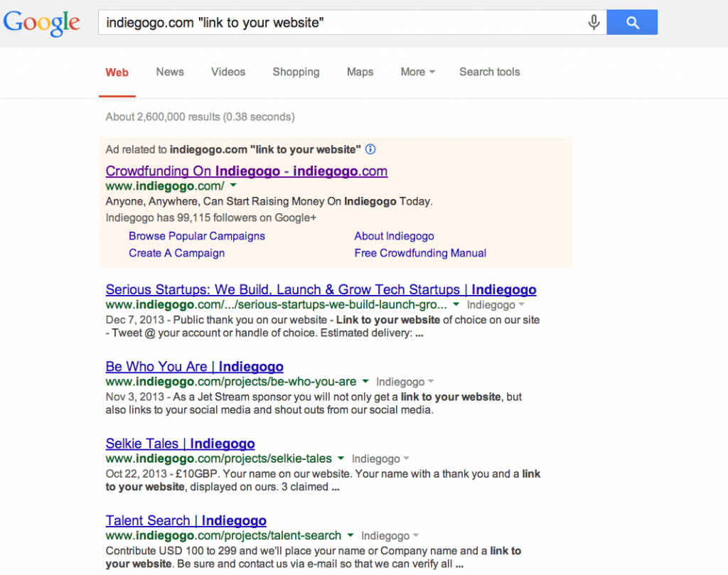
Task: Expand arrow next to www.indiegogo.com/ ad URL
Action: (x=233, y=186)
